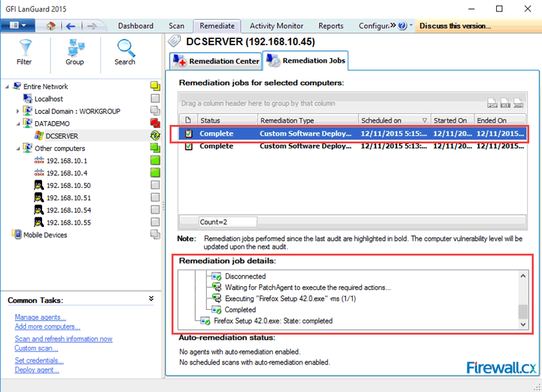542x392 pixels.
Task: Click Deploy agent link
Action: [x=36, y=370]
